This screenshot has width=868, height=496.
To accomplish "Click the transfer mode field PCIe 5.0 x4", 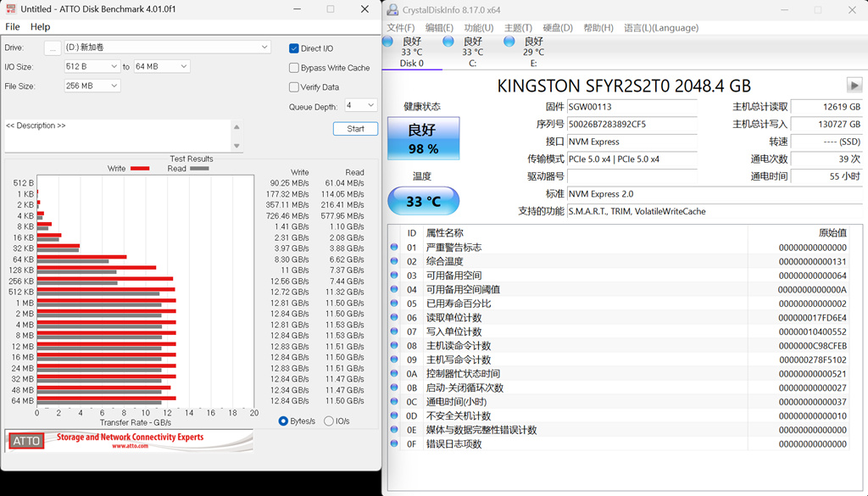I will tap(632, 159).
